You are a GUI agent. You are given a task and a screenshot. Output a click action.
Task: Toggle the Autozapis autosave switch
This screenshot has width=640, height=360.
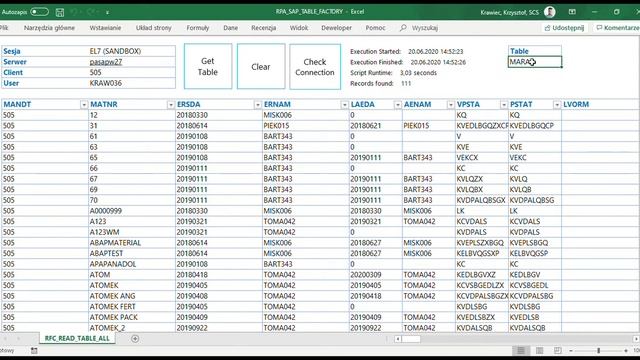click(x=39, y=12)
